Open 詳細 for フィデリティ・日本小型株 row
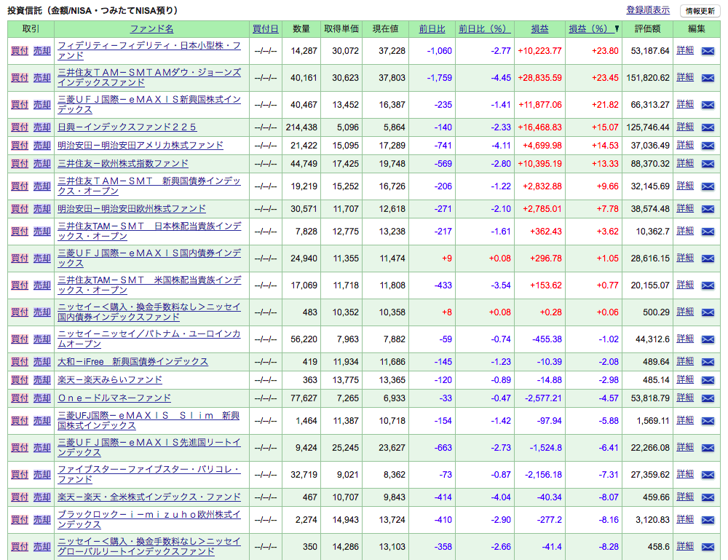 point(685,50)
